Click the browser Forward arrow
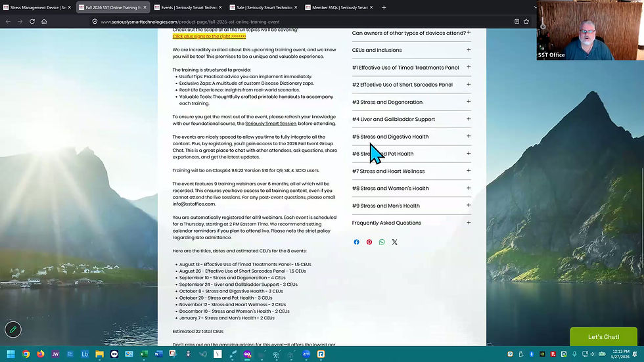 click(x=20, y=21)
